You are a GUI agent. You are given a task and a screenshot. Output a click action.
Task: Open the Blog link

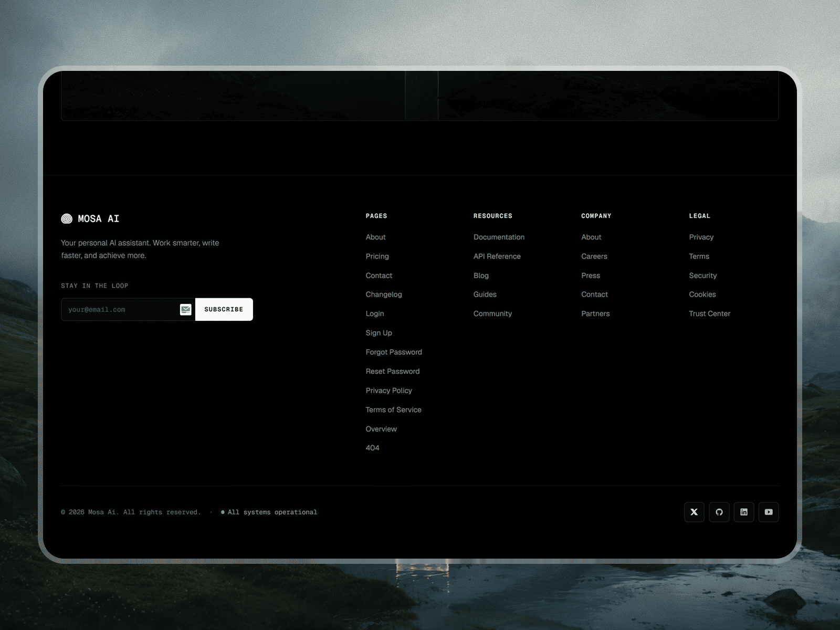[481, 276]
